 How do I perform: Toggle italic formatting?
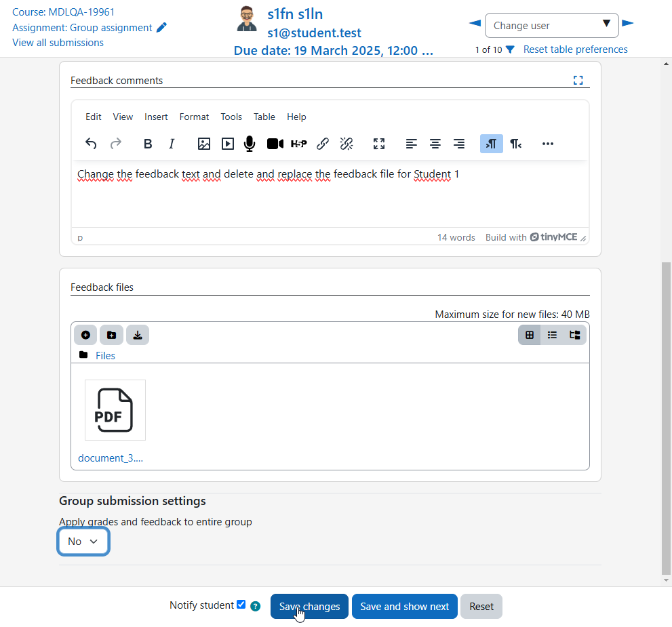(x=172, y=144)
